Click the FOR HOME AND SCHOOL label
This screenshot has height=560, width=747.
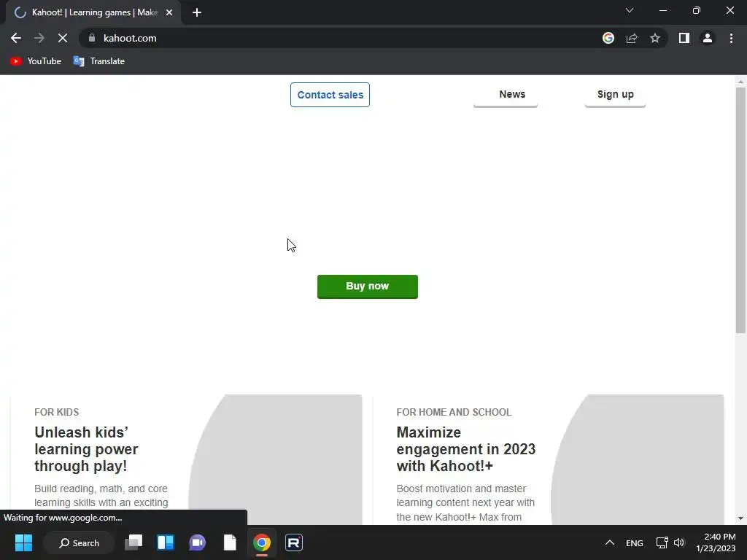tap(454, 413)
